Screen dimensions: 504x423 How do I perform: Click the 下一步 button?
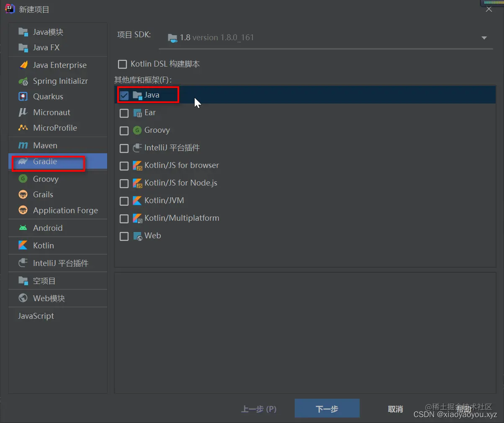(x=327, y=408)
